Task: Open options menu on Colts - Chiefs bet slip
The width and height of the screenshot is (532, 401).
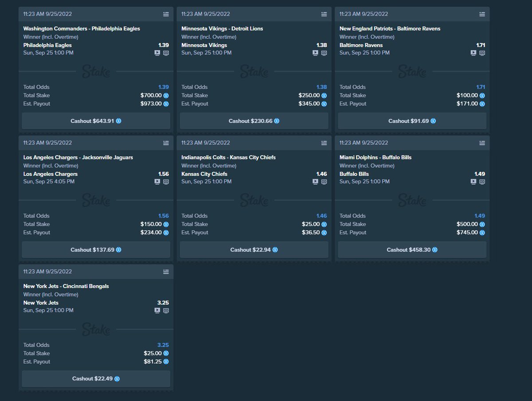Action: [x=324, y=143]
